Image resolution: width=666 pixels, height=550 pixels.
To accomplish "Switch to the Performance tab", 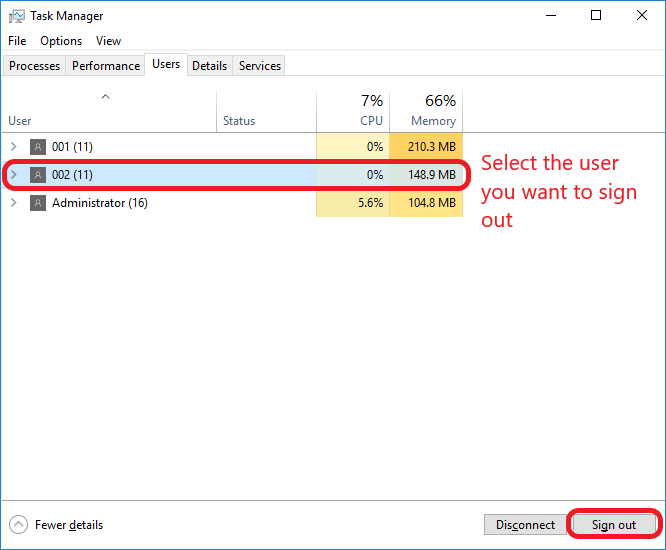I will tap(106, 66).
